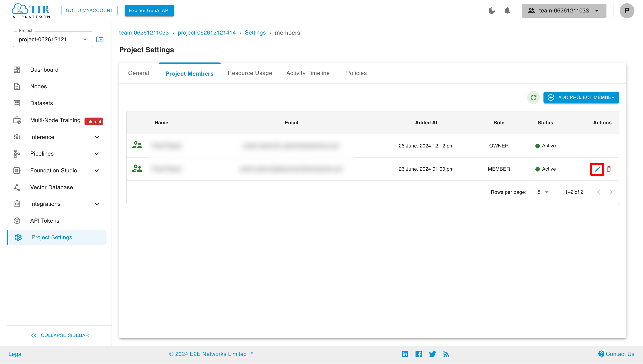
Task: Click GO TO MYACCOUNT button
Action: point(89,10)
